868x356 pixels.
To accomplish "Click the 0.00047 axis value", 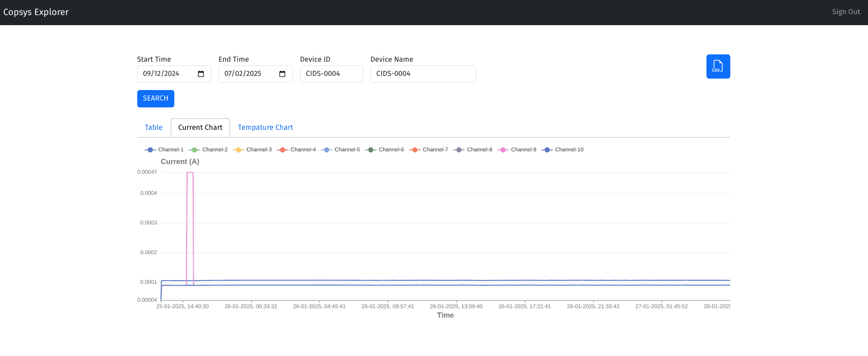I will [x=147, y=172].
